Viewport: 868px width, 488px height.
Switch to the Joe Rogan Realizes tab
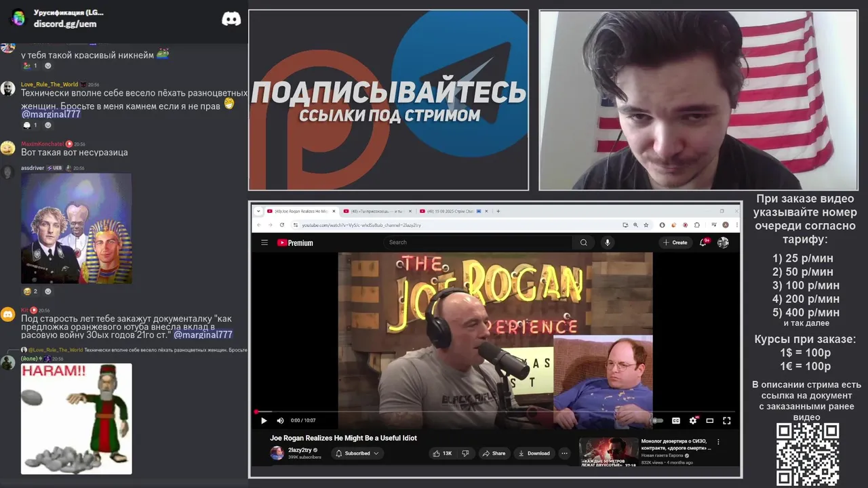click(301, 211)
